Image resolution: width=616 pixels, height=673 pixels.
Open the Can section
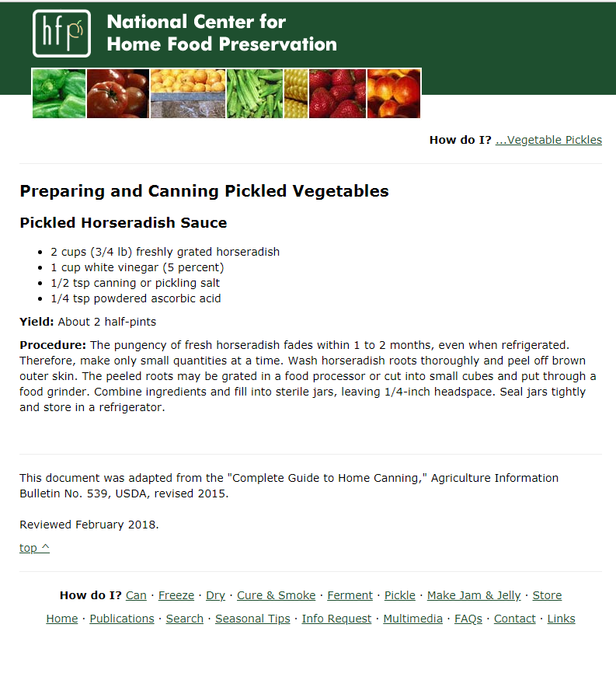136,595
